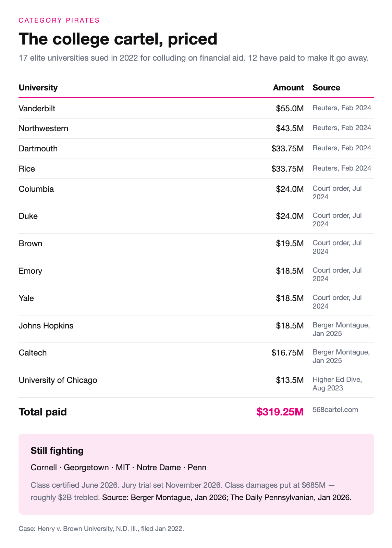392x548 pixels.
Task: Click University of Chicago's Higher Ed Dive source
Action: 337,384
